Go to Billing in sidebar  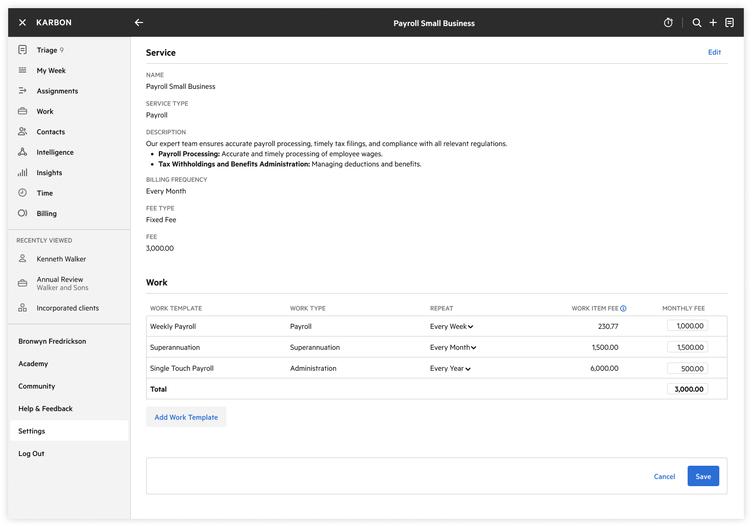[x=46, y=213]
